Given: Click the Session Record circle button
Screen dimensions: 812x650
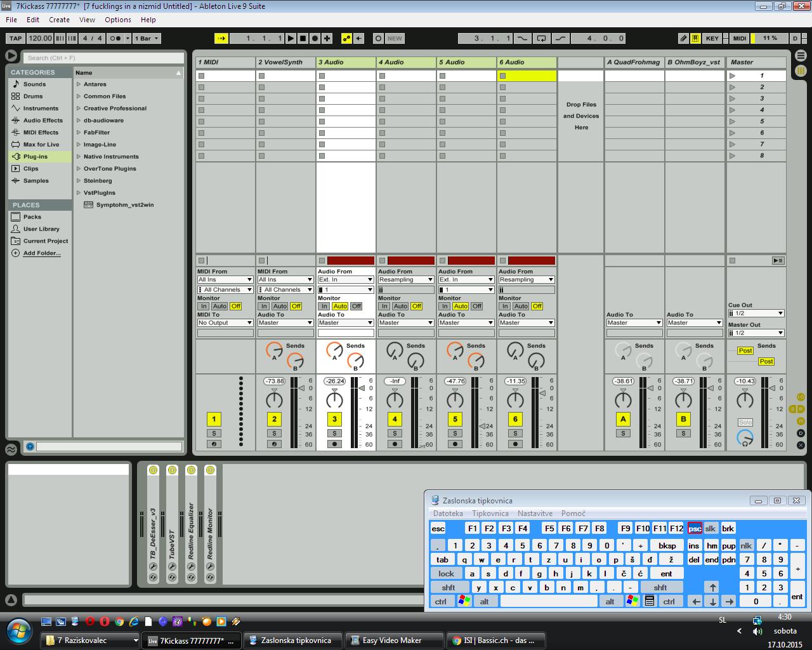Looking at the screenshot, I should coord(378,38).
